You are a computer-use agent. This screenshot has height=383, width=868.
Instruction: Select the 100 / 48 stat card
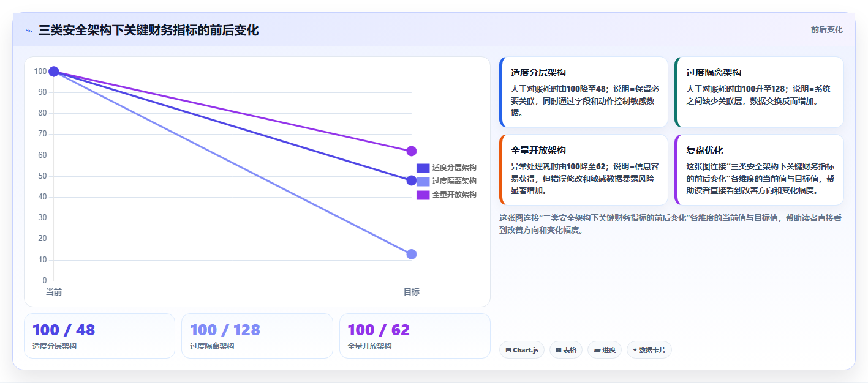[99, 336]
